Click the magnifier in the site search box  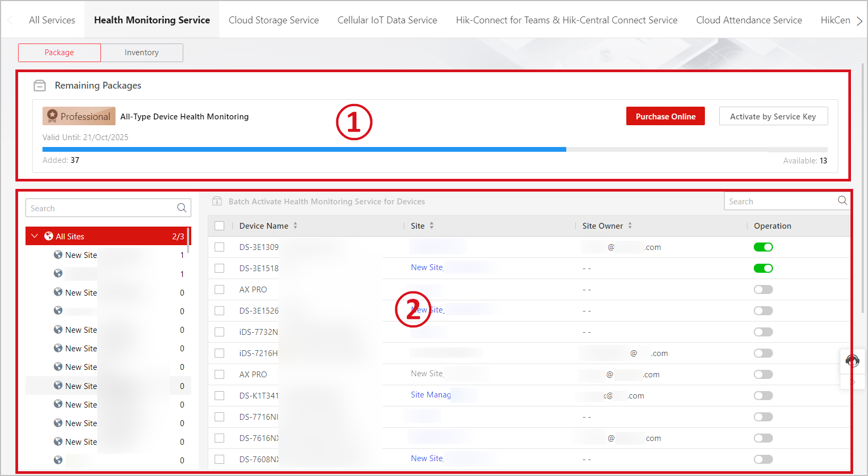(182, 207)
